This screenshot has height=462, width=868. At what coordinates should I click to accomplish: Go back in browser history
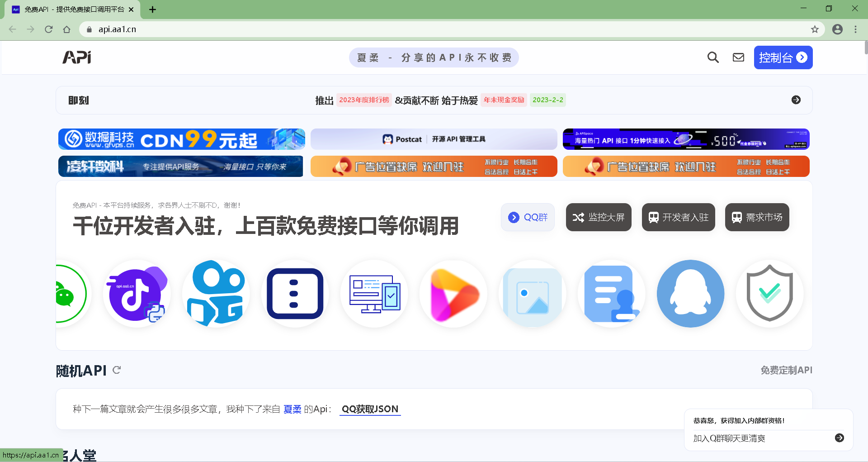pos(13,29)
